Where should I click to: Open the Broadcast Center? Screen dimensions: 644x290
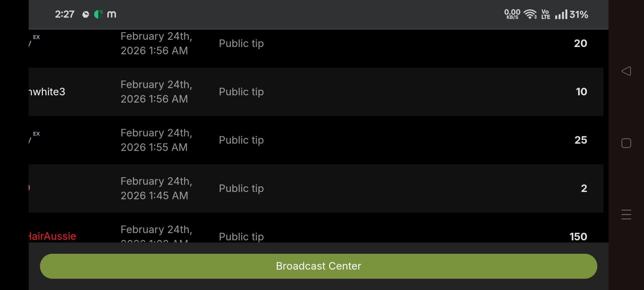tap(318, 266)
